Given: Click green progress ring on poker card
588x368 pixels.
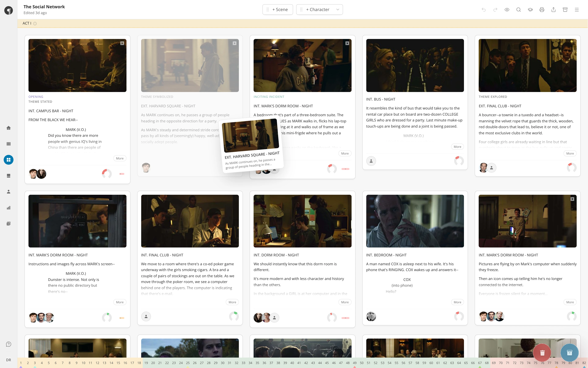Looking at the screenshot, I should point(234,316).
